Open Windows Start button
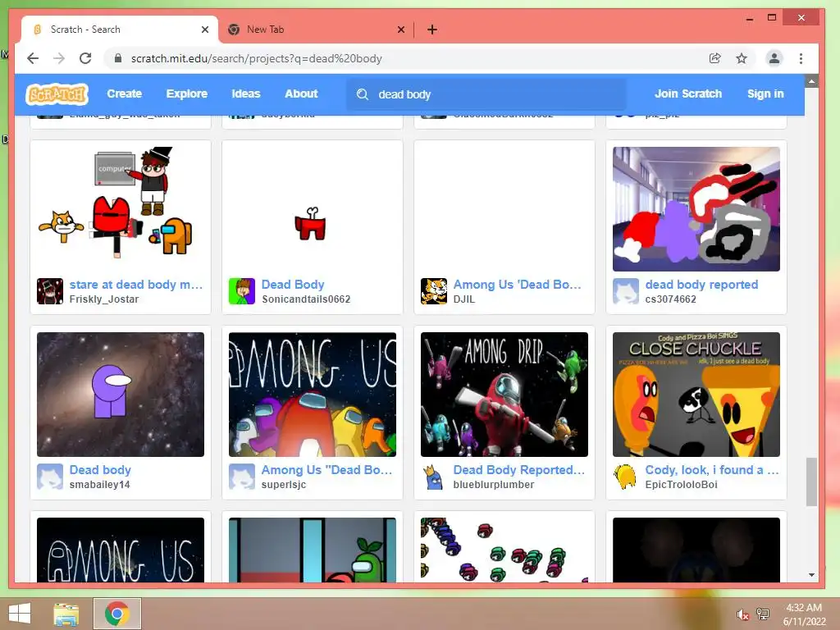This screenshot has height=630, width=840. coord(20,614)
